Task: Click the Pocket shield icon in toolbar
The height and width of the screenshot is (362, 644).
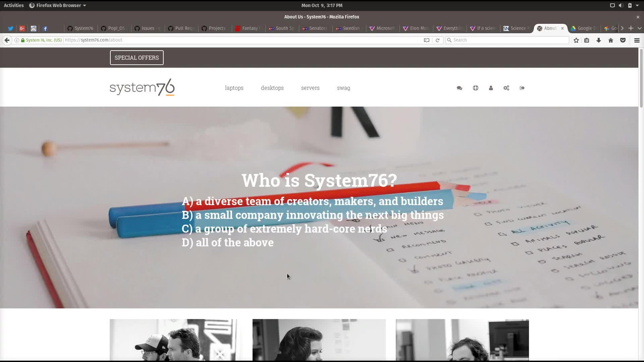Action: tap(623, 40)
